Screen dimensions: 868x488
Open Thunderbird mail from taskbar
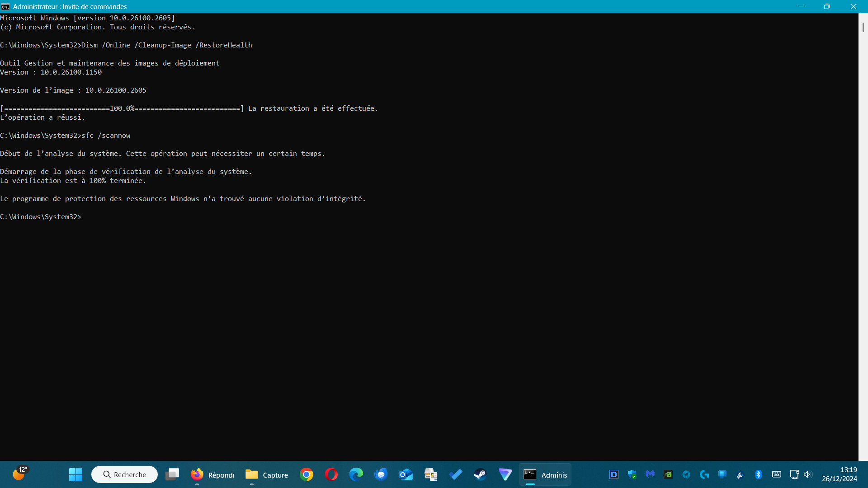coord(381,474)
